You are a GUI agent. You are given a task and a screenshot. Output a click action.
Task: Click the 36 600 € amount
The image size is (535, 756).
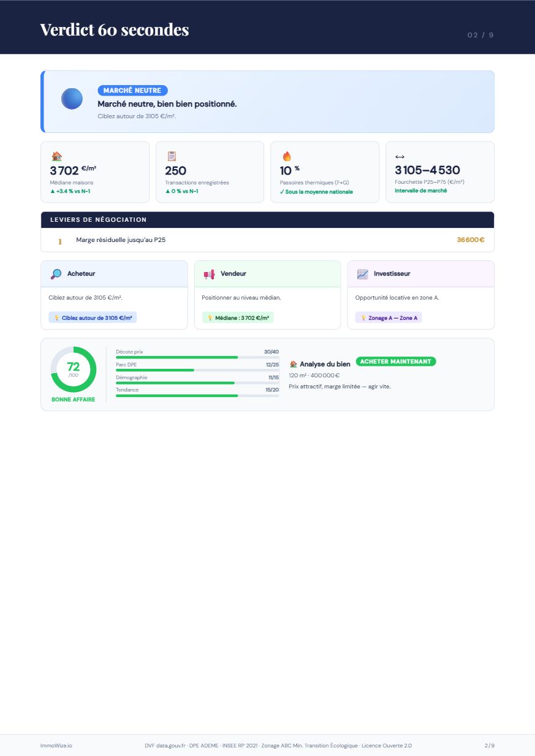[x=471, y=240]
